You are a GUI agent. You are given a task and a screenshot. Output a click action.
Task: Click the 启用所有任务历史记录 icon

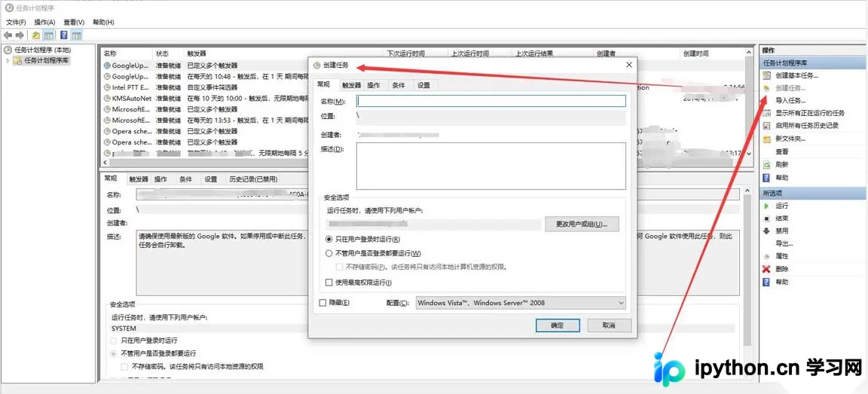click(767, 126)
